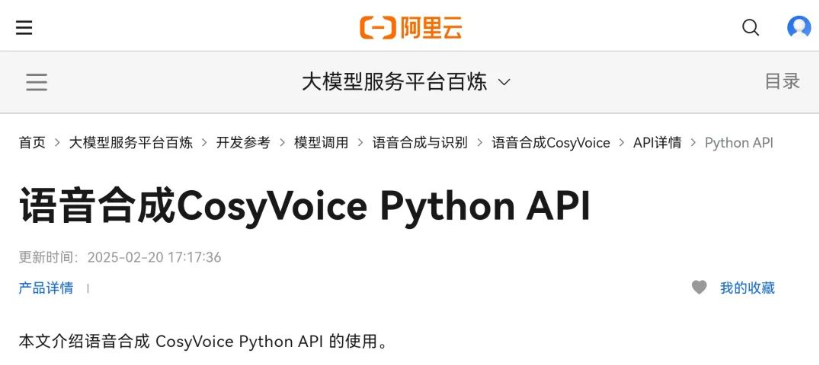The image size is (819, 365).
Task: Select the Python API breadcrumb item
Action: (x=739, y=143)
